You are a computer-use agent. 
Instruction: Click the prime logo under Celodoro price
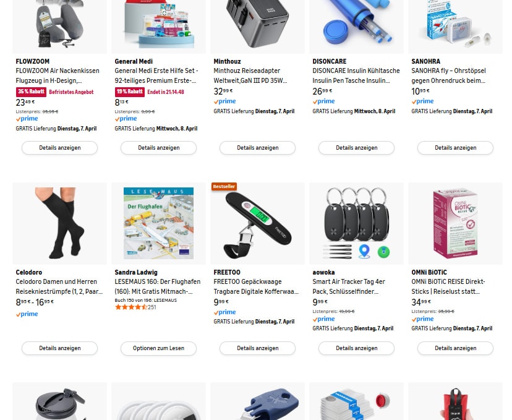pyautogui.click(x=27, y=314)
